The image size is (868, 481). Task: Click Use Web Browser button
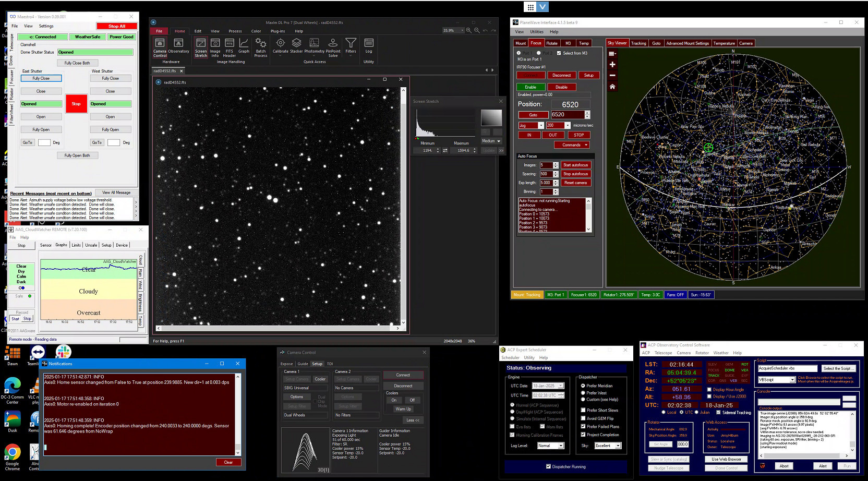727,459
